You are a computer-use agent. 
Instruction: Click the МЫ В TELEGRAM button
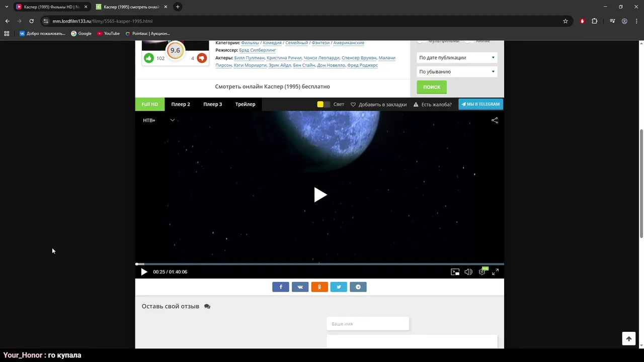(480, 104)
